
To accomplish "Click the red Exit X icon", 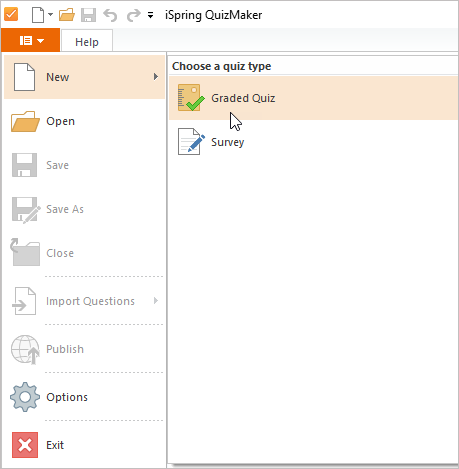I will [x=25, y=445].
